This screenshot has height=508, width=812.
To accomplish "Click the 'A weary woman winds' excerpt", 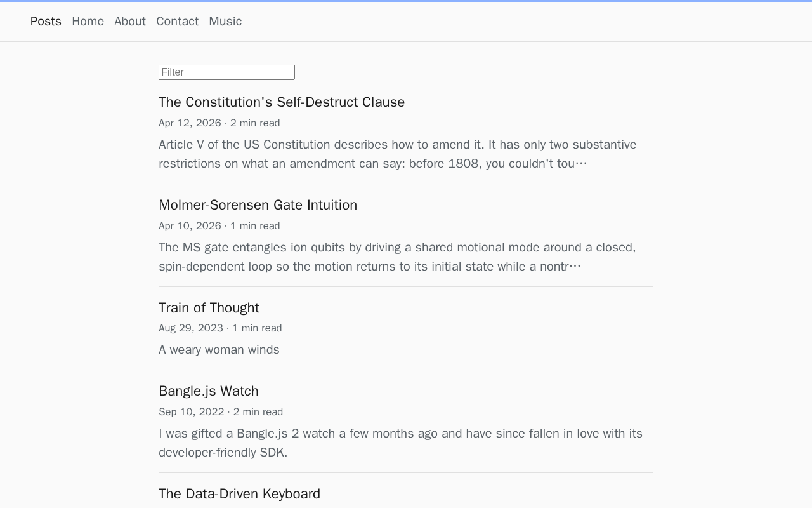I will pos(219,350).
